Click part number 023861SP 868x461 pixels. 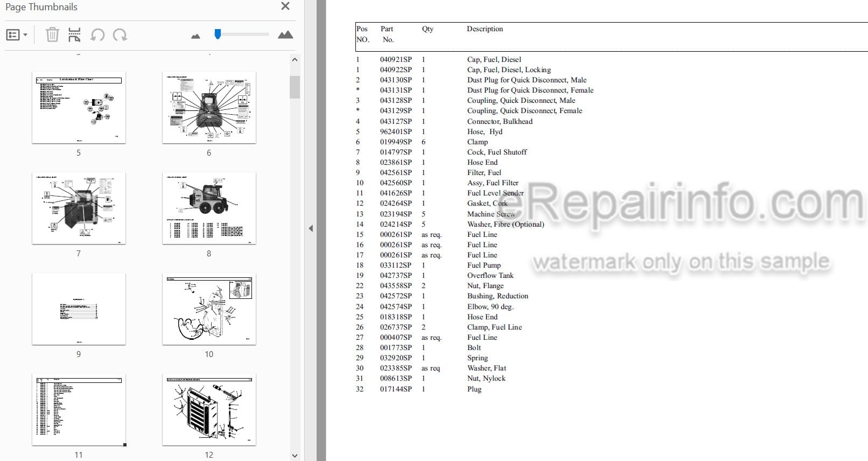(x=396, y=163)
